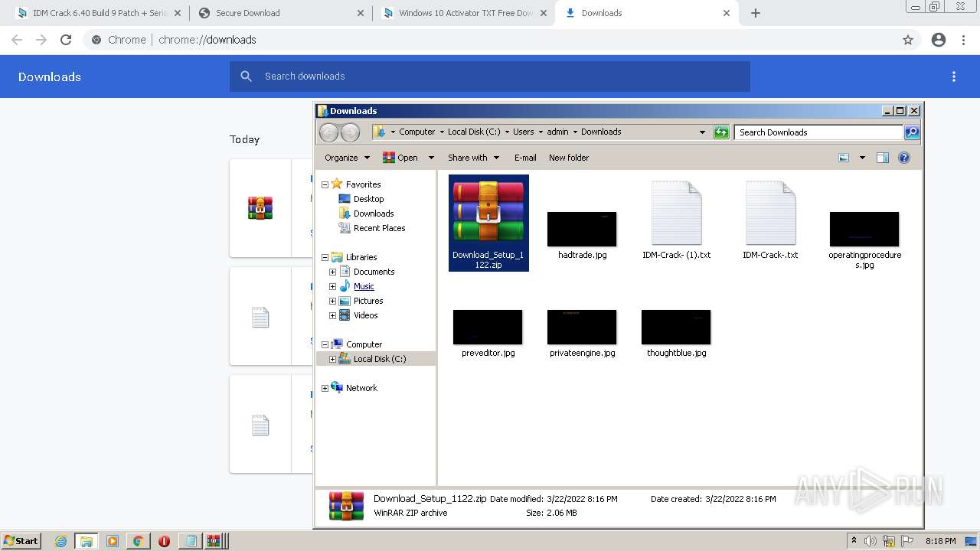Open Downloads page more actions menu

click(954, 77)
